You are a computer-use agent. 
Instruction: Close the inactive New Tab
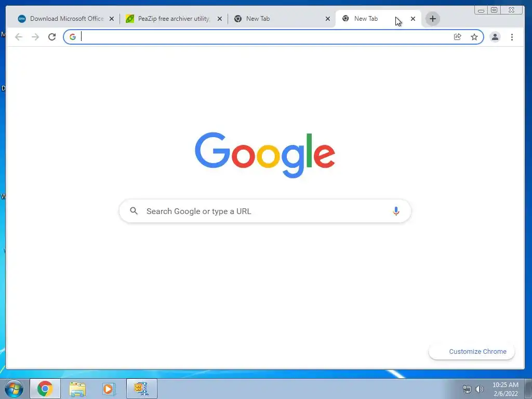[328, 19]
